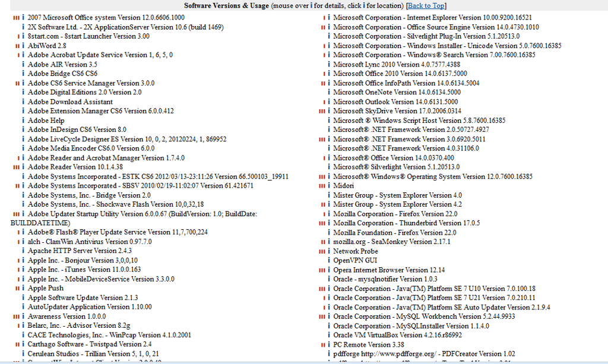Click blue info icon beside Trillian Version 5, 1, 0, 21
The image size is (608, 364).
(x=23, y=353)
